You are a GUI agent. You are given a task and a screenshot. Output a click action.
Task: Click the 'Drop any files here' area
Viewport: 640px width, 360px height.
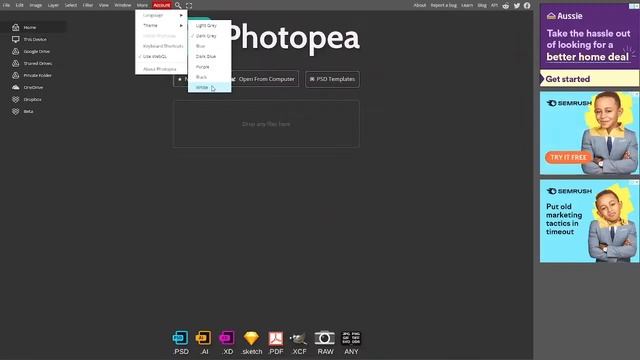click(x=266, y=124)
